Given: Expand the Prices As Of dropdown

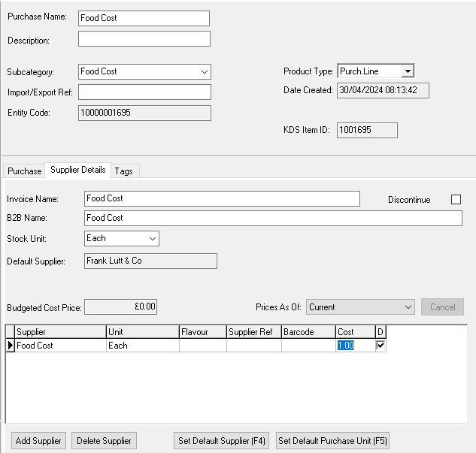Looking at the screenshot, I should pyautogui.click(x=408, y=307).
